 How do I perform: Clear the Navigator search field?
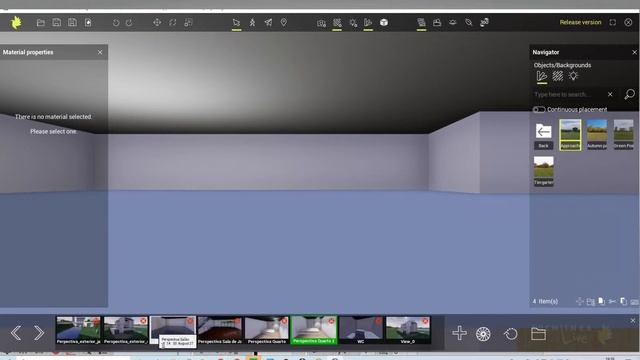click(x=610, y=94)
